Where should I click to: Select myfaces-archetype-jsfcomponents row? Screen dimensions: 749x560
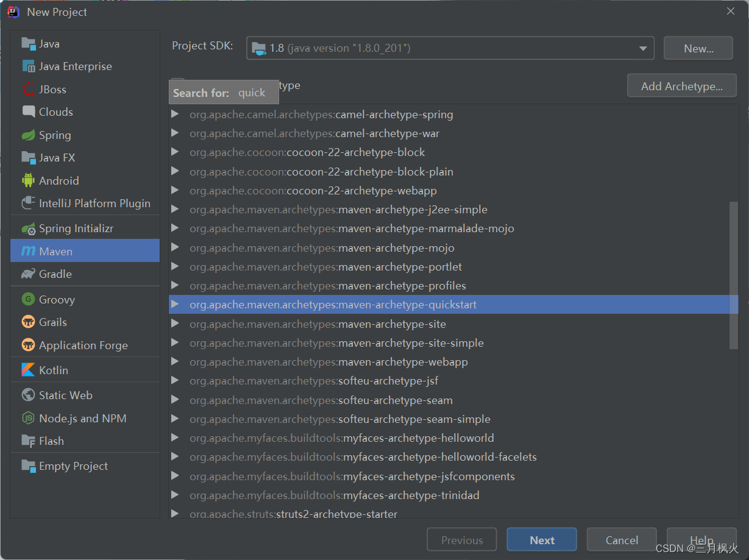tap(453, 476)
